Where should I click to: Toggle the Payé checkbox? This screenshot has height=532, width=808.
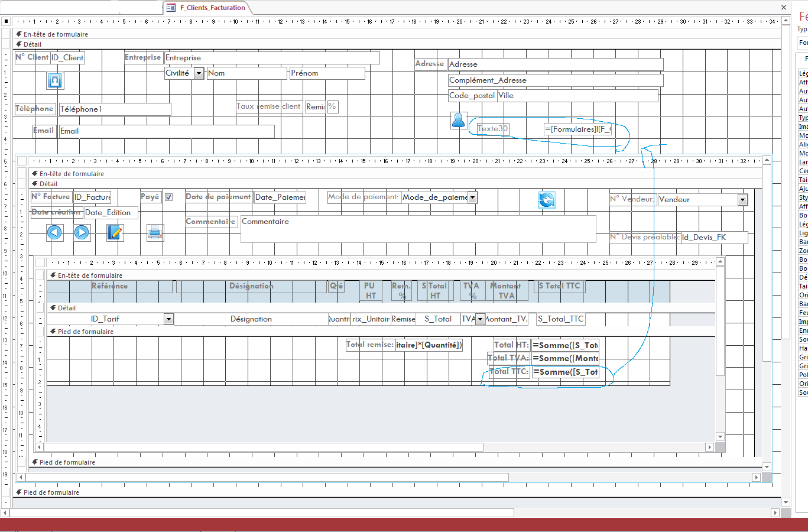pos(168,197)
